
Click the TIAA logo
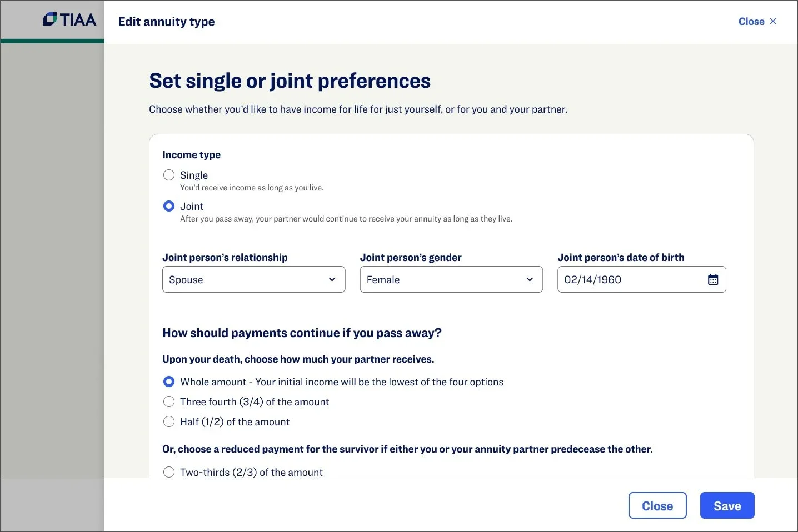(x=70, y=20)
